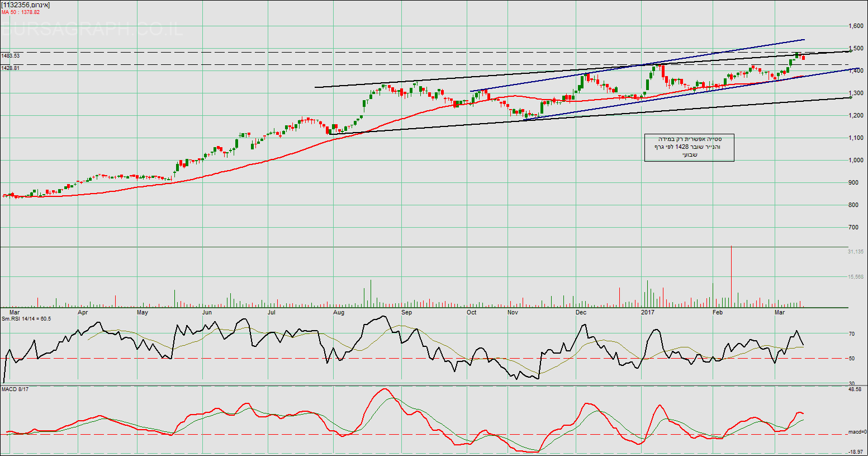This screenshot has height=456, width=868.
Task: Click the Hebrew annotation text box
Action: tap(689, 147)
